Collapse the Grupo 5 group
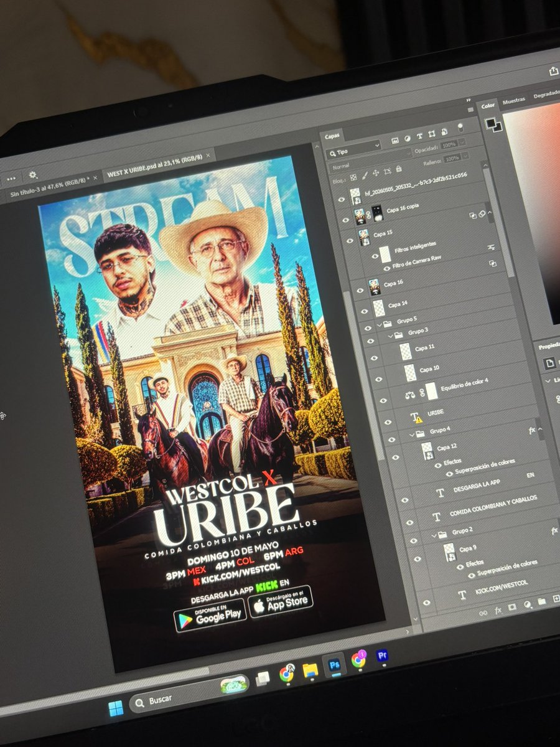The image size is (560, 747). [380, 325]
